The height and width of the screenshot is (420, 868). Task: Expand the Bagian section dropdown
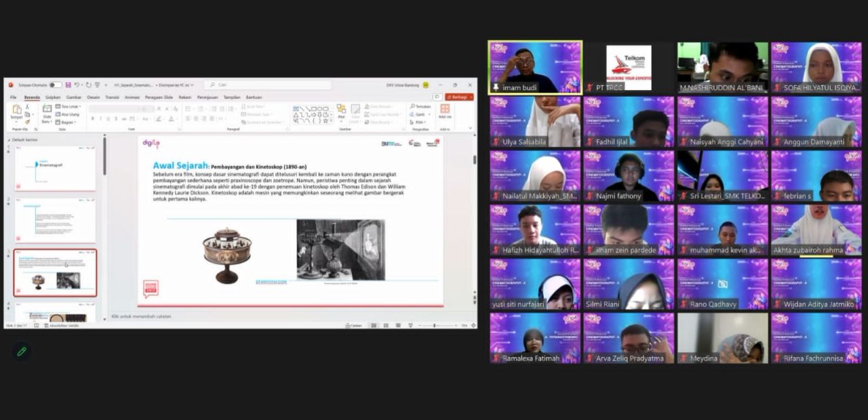pyautogui.click(x=68, y=123)
